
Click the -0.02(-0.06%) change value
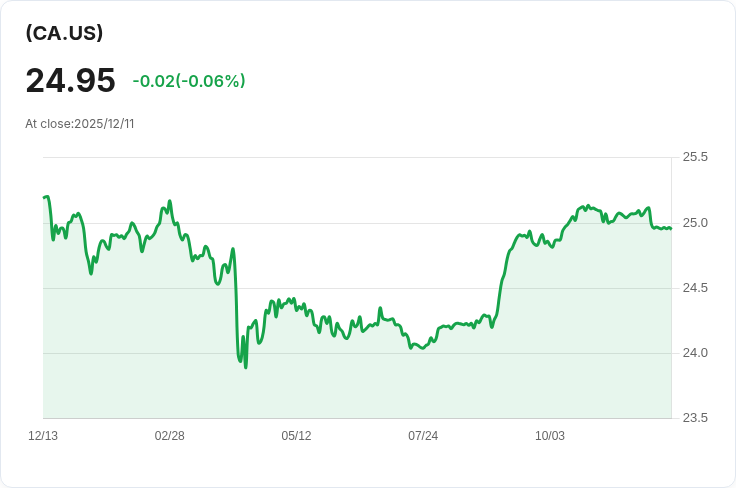click(189, 81)
